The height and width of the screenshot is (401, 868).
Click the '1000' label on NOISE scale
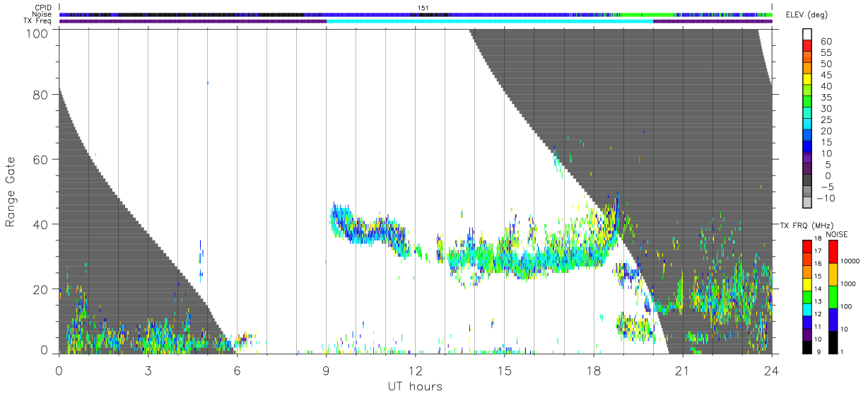pyautogui.click(x=850, y=284)
